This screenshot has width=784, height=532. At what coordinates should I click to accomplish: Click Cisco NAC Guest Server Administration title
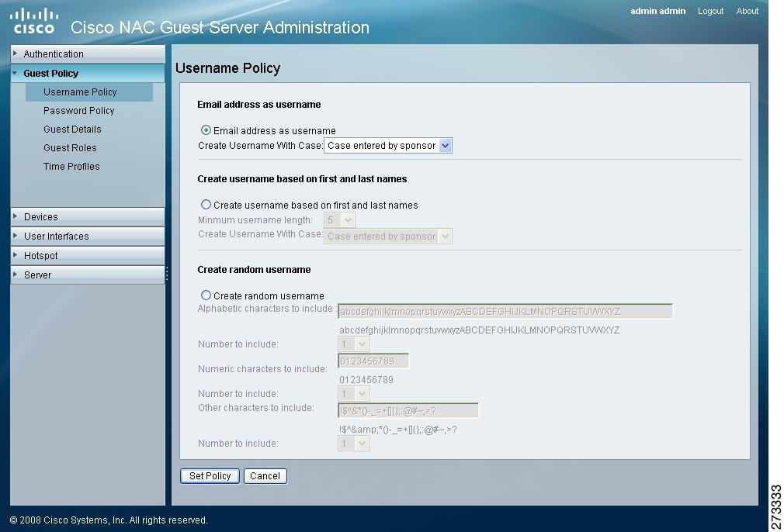pyautogui.click(x=220, y=27)
